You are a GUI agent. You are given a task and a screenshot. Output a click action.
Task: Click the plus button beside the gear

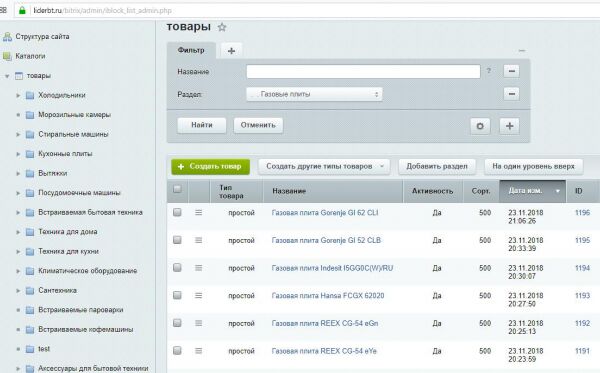509,126
